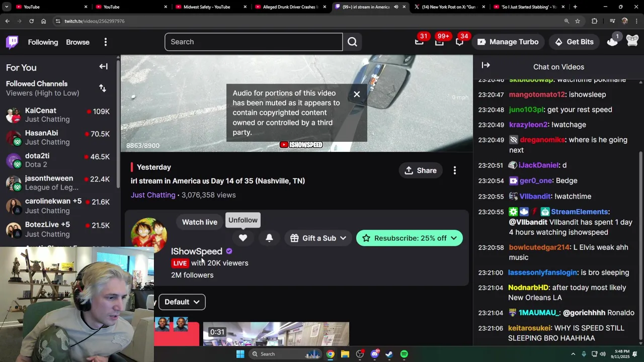Open HasanAbi channel in sidebar
The height and width of the screenshot is (362, 644).
pyautogui.click(x=58, y=137)
